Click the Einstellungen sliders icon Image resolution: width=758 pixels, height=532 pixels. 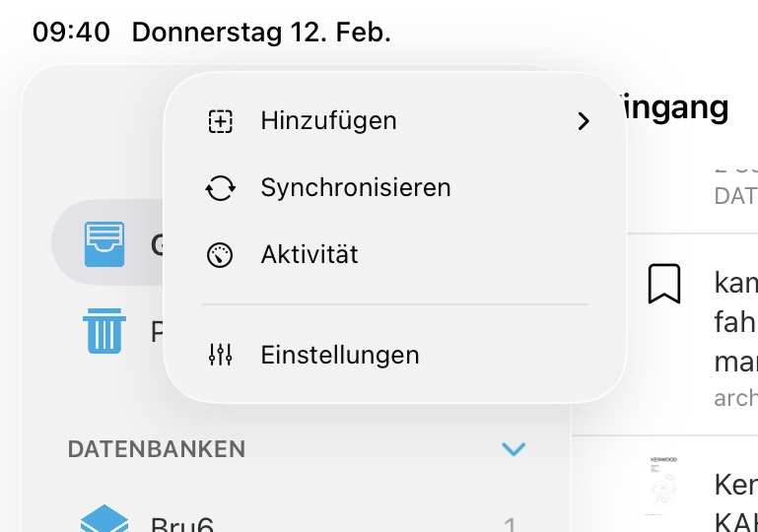[x=220, y=355]
